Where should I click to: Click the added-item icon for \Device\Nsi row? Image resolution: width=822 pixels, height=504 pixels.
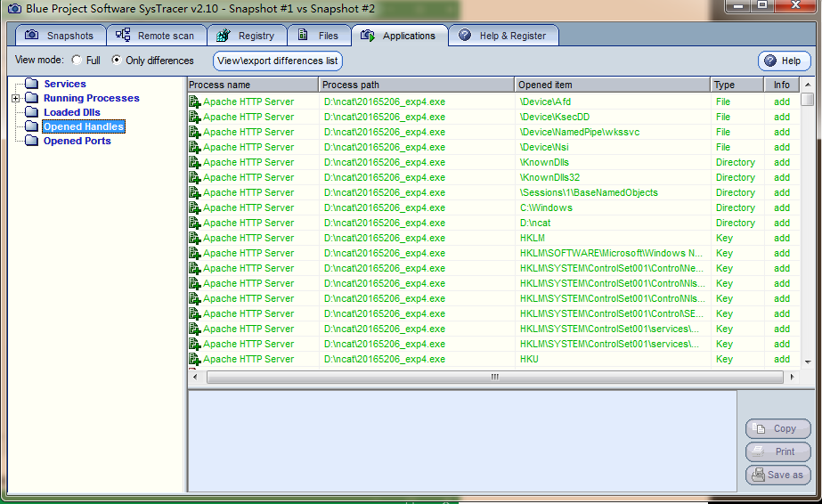(x=195, y=148)
